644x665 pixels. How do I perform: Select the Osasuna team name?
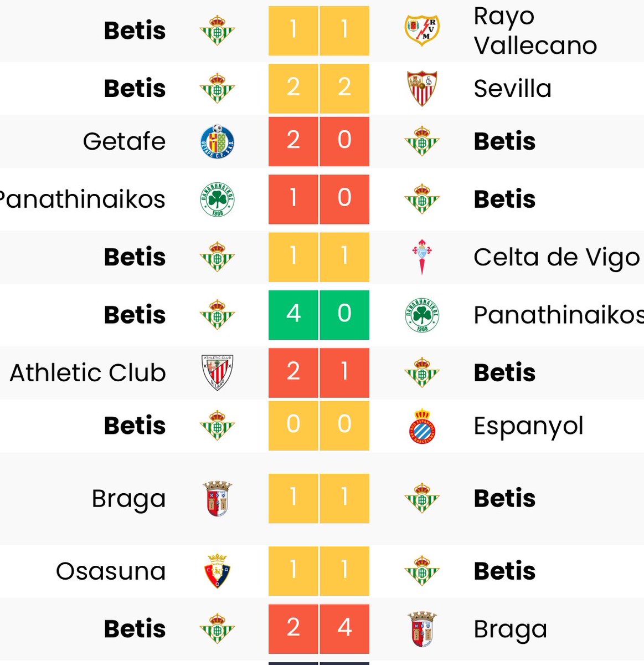pos(111,571)
